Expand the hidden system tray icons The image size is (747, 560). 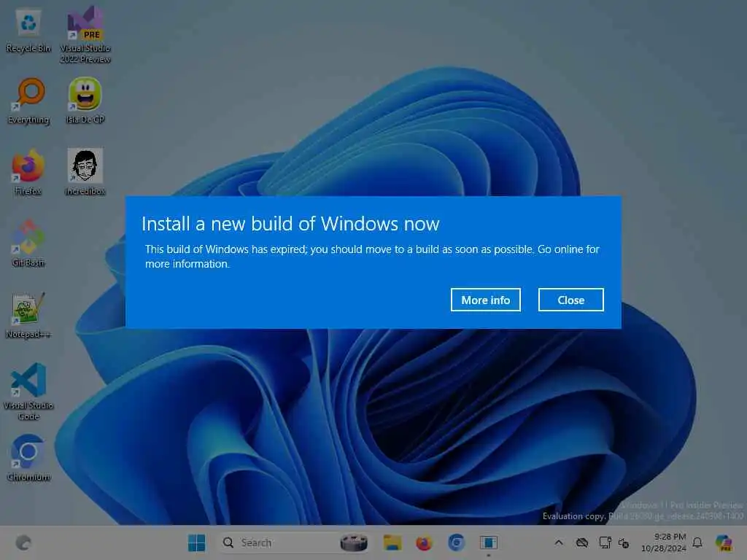(559, 542)
